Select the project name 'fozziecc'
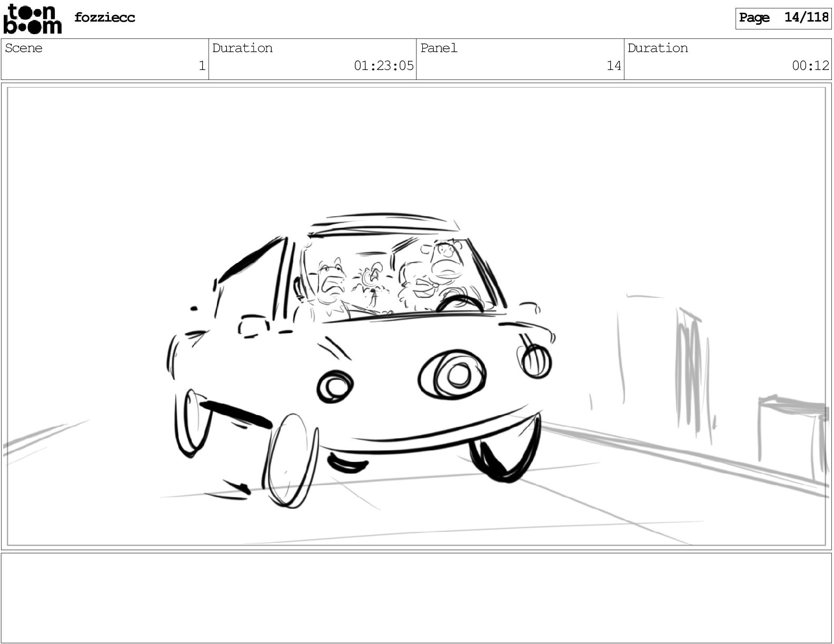Viewport: 834px width, 644px height. [105, 17]
